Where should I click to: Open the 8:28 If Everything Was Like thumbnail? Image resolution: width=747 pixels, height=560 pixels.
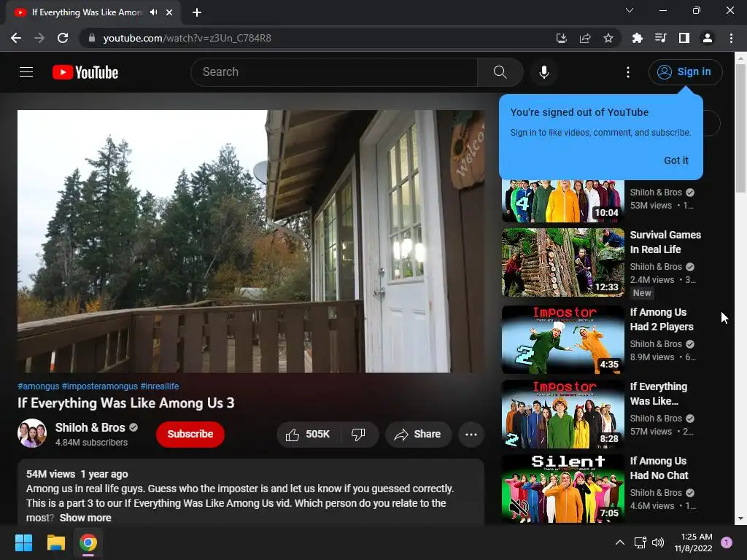tap(562, 414)
